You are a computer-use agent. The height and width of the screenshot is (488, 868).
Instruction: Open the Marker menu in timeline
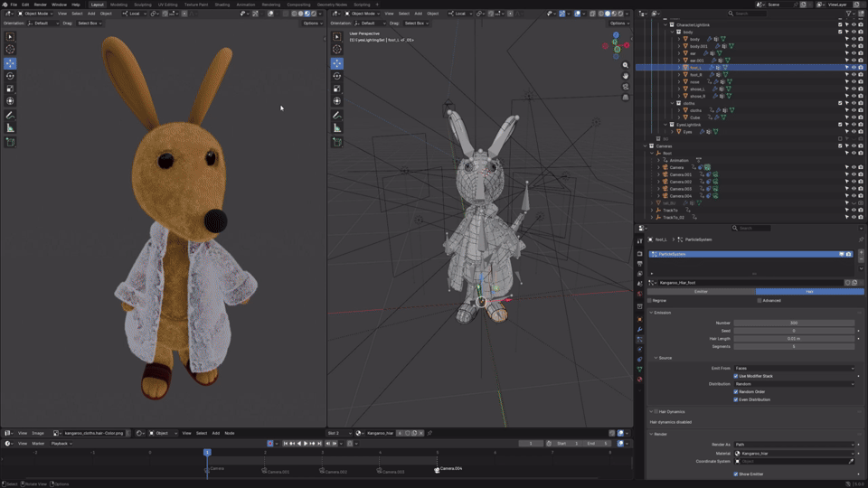(38, 444)
